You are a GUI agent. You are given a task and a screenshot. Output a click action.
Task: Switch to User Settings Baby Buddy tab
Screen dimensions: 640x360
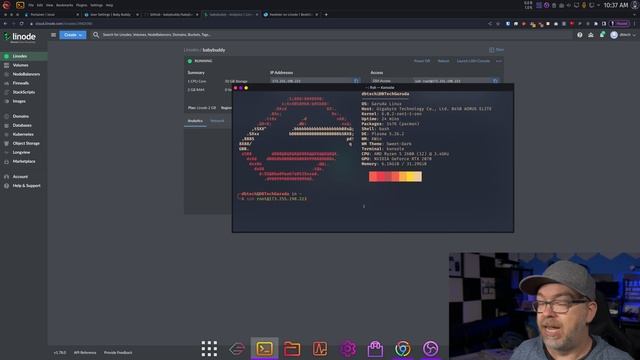(x=111, y=14)
